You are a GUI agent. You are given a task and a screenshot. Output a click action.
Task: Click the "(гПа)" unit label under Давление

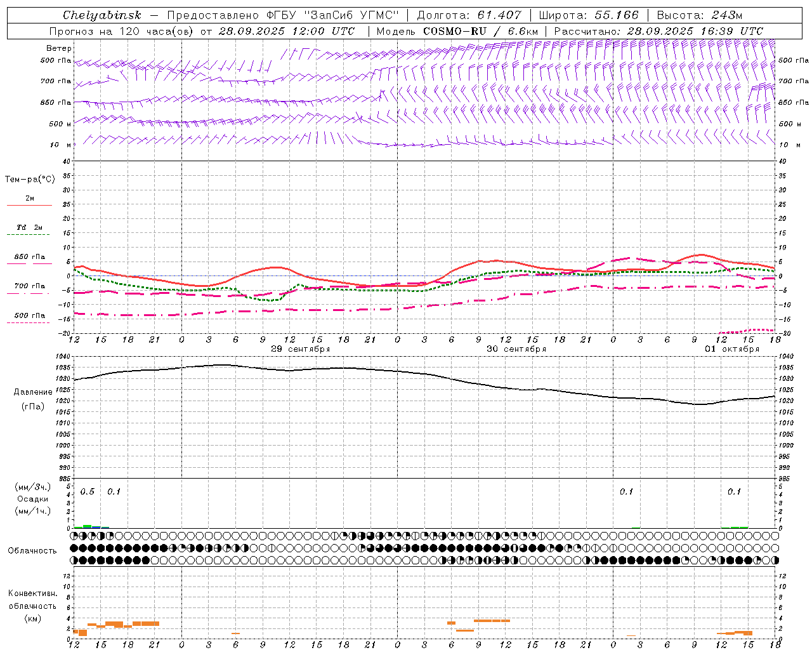(33, 406)
